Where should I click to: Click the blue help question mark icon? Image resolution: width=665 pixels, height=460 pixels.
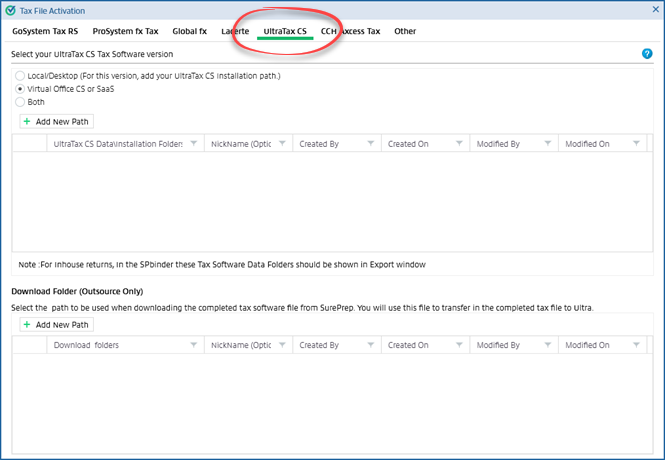pos(648,54)
